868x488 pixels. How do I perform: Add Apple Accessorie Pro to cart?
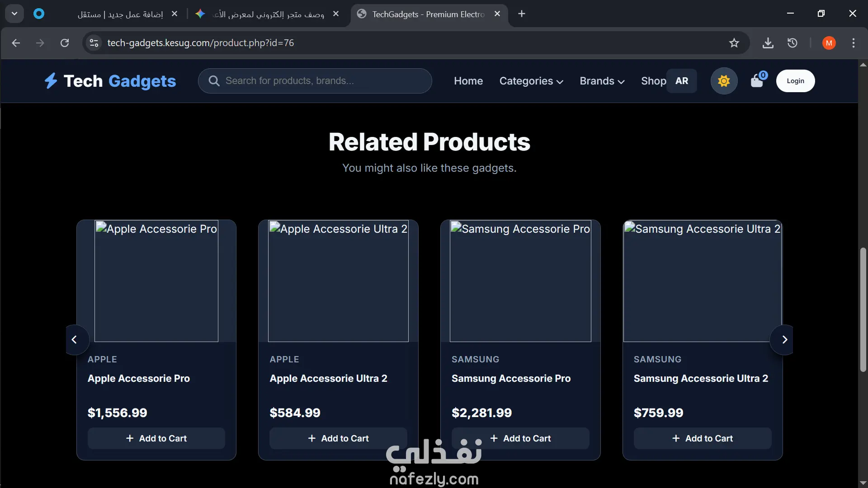pos(156,438)
